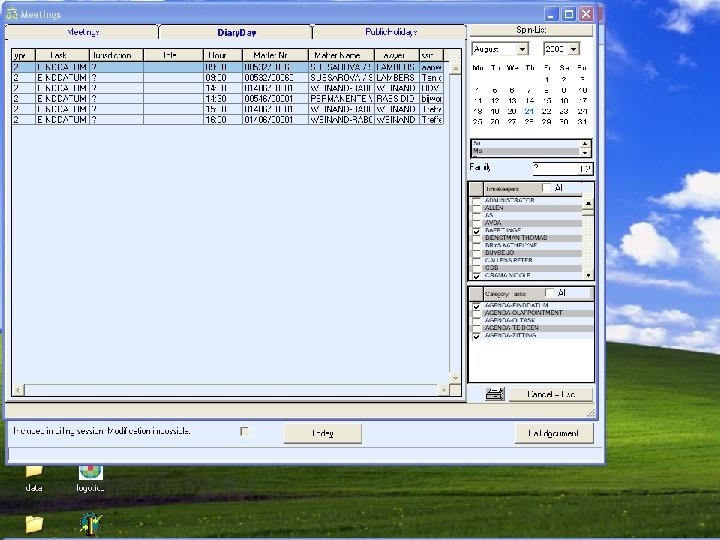The width and height of the screenshot is (720, 540).
Task: Open the year dropdown
Action: pos(574,49)
